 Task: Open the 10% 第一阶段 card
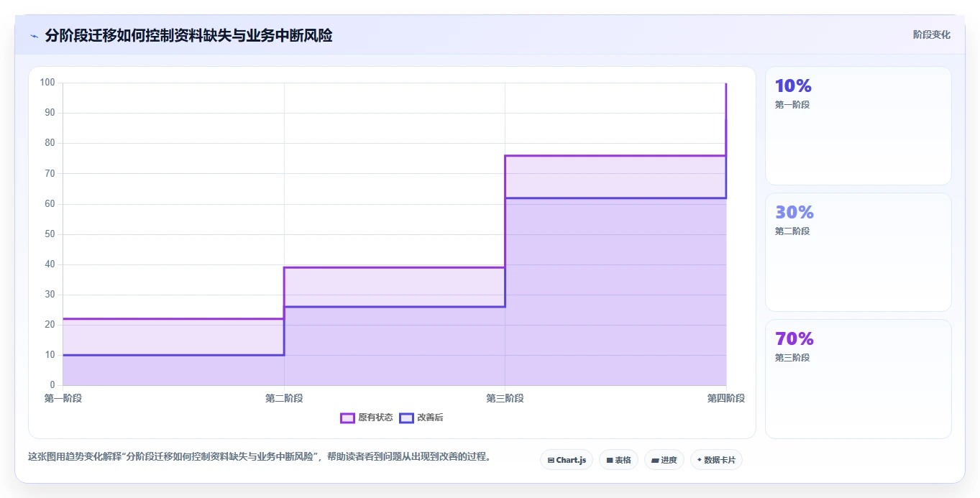tap(858, 126)
